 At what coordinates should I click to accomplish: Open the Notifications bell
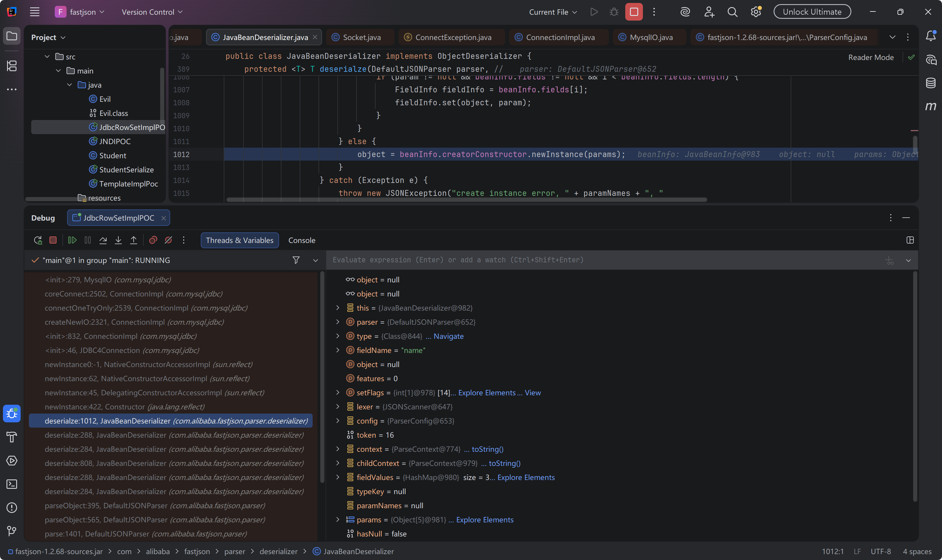tap(931, 36)
